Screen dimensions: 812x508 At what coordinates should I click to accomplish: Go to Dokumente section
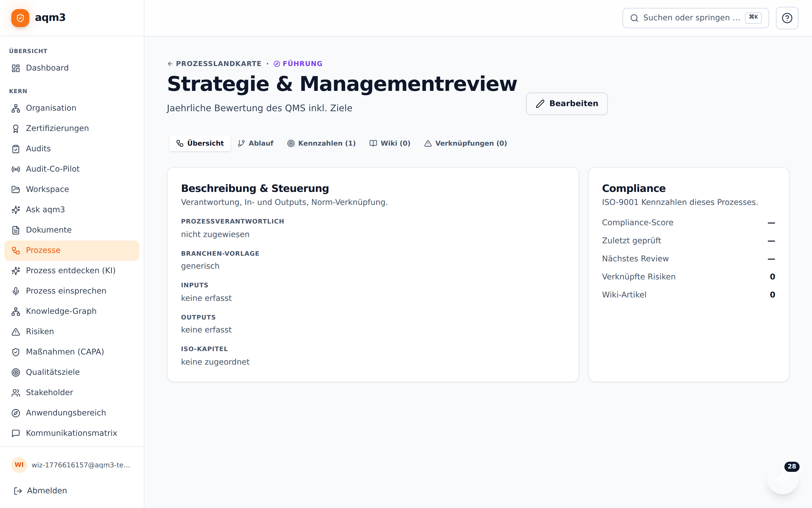click(x=72, y=230)
